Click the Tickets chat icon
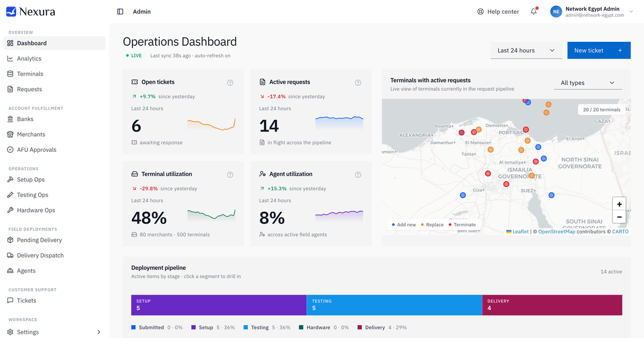 (10, 300)
